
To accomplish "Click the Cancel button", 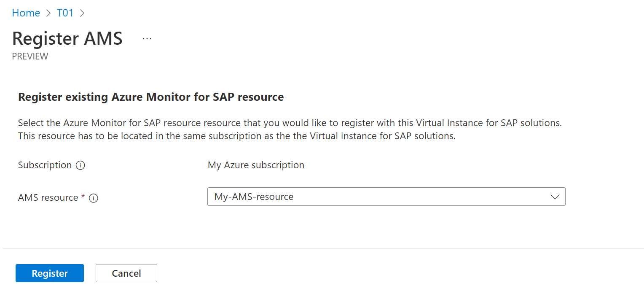I will (x=126, y=273).
